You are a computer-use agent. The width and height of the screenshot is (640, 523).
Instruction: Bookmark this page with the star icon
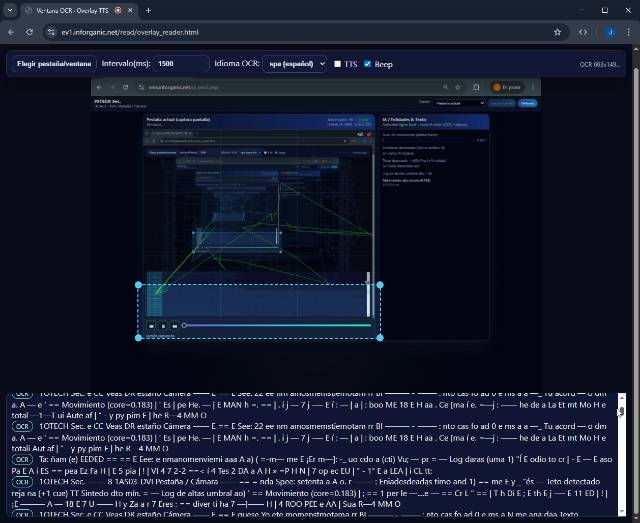click(x=557, y=32)
